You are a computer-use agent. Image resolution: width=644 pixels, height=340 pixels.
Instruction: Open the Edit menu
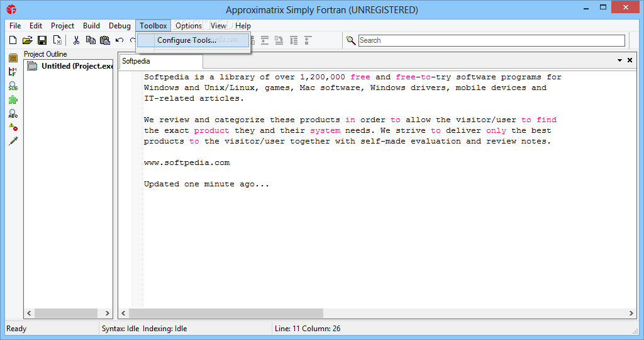pyautogui.click(x=36, y=25)
